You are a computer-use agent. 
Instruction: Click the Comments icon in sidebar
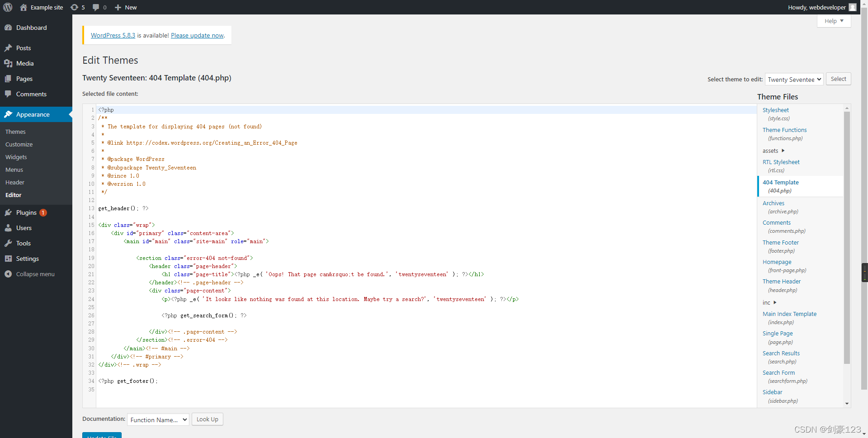tap(8, 94)
